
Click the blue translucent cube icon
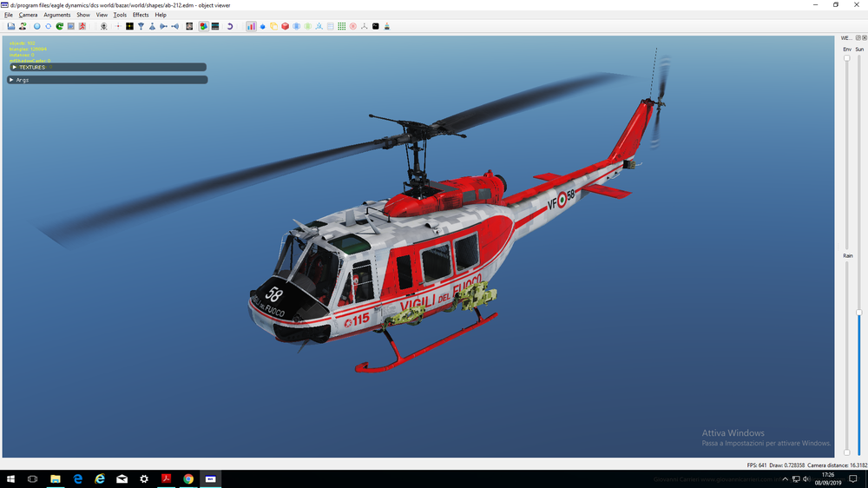tap(297, 26)
